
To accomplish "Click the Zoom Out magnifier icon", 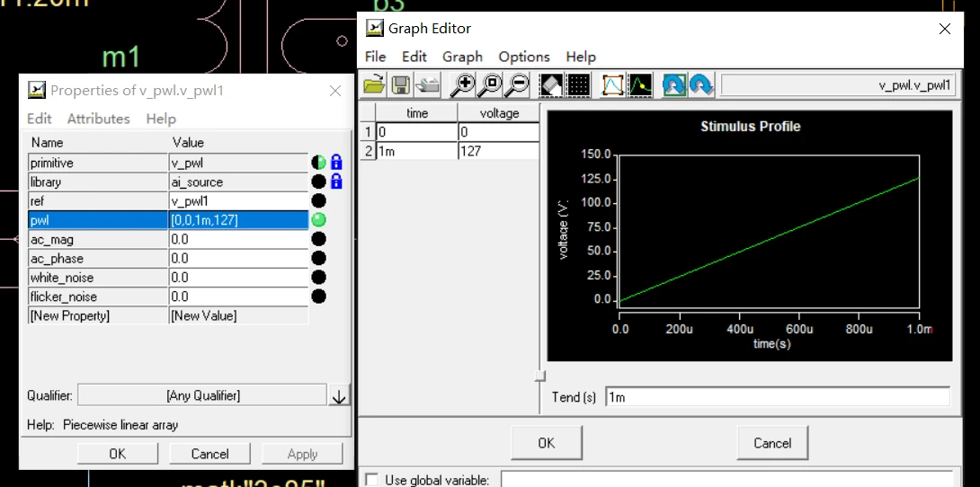I will pyautogui.click(x=517, y=84).
